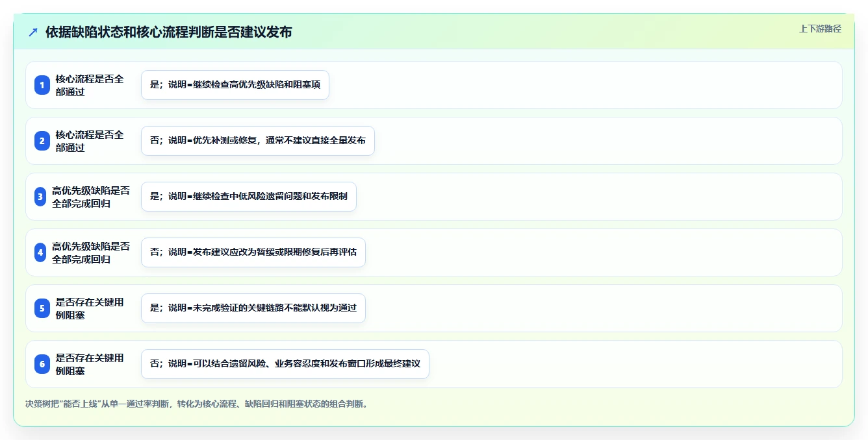868x440 pixels.
Task: Click the 上下游路径 label
Action: pyautogui.click(x=820, y=29)
